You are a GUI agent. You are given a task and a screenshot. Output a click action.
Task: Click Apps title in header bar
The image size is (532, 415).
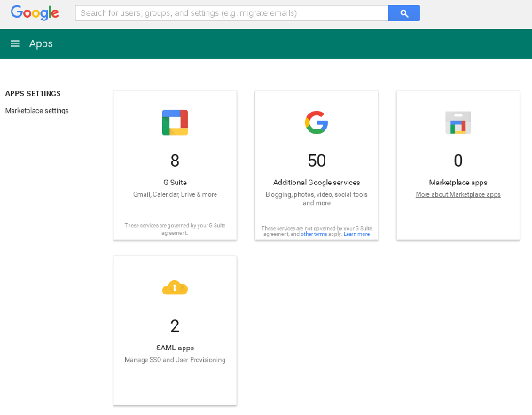(x=41, y=43)
